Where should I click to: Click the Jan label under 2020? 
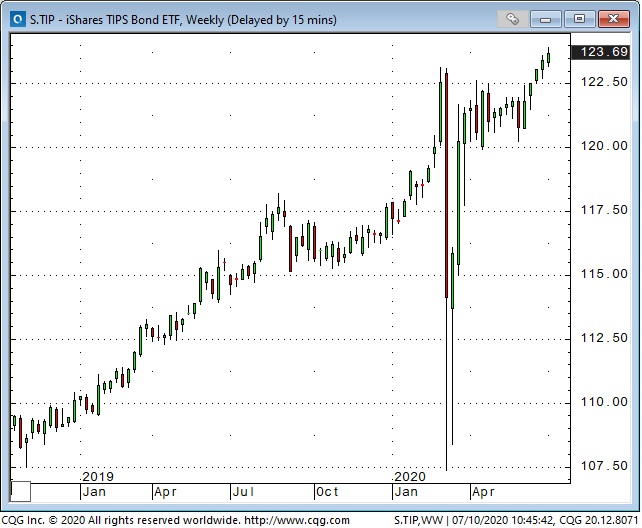(406, 492)
